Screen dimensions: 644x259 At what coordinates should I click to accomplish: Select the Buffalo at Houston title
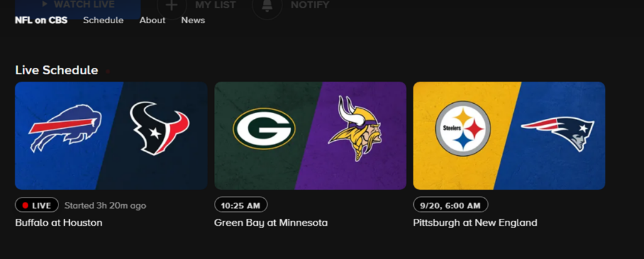[58, 223]
